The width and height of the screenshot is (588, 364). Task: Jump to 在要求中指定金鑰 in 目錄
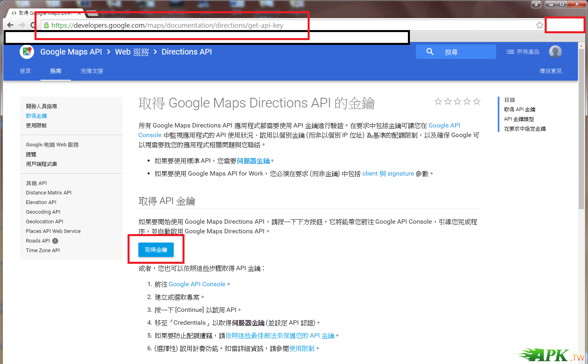(x=525, y=129)
